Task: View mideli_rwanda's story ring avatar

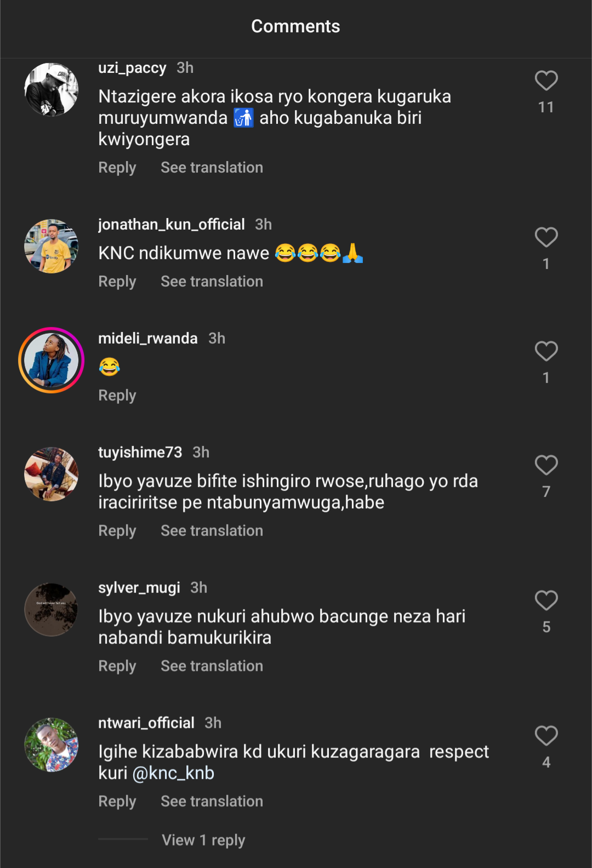Action: (52, 361)
